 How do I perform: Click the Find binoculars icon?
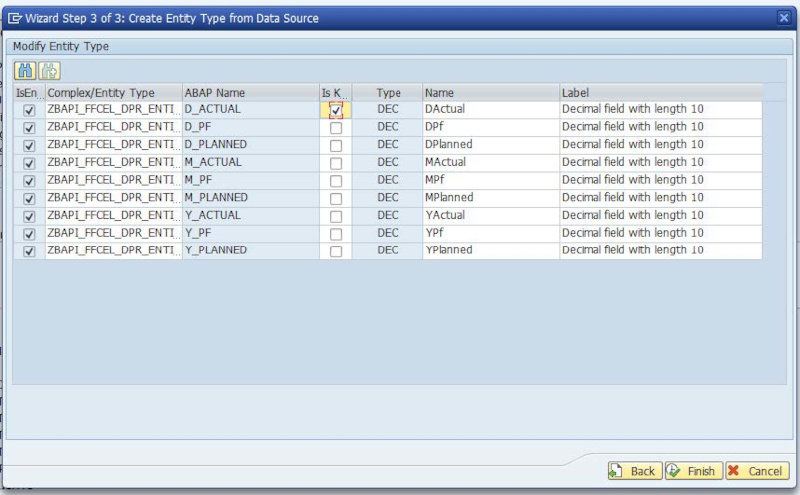[25, 71]
